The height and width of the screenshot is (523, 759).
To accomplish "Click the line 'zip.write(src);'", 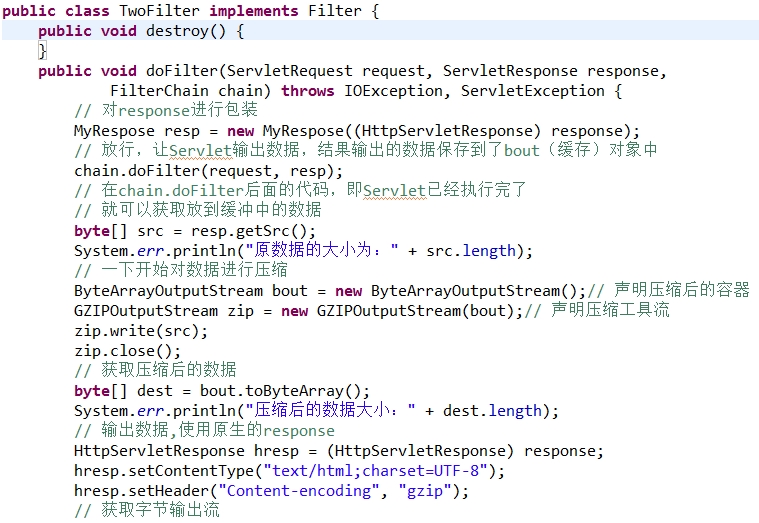I will (141, 331).
